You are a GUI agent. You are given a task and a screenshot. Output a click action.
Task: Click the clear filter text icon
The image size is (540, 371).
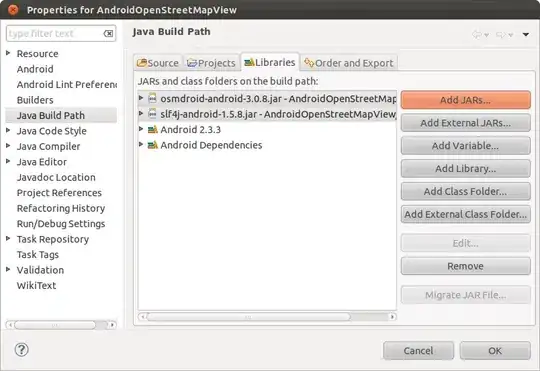coord(108,33)
